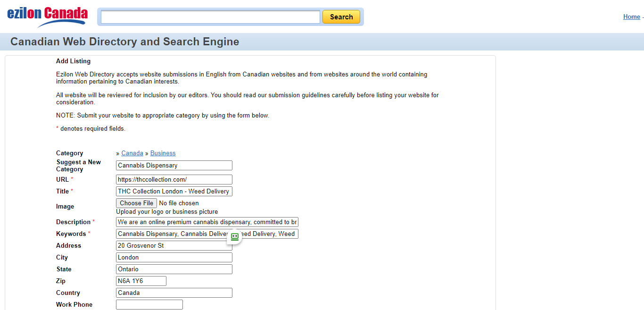Screen dimensions: 644x310
Task: Click 'Ezilon Web Directory accepts website submissions' paragraph
Action: (242, 78)
